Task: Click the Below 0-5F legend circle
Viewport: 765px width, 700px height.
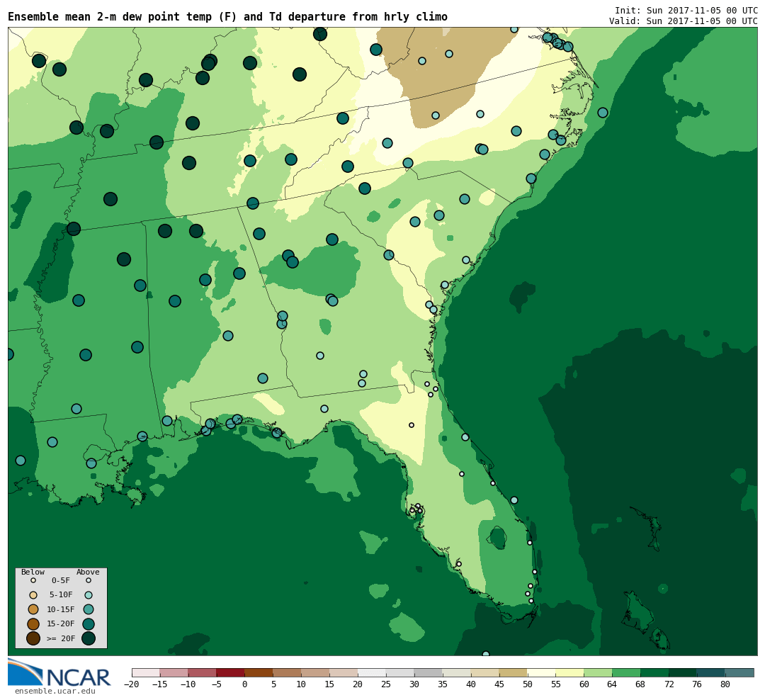Action: [x=33, y=580]
